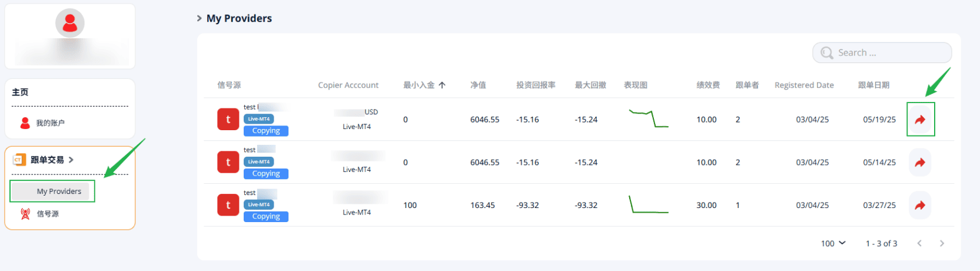Select My Providers in sidebar menu
The width and height of the screenshot is (980, 271).
[59, 191]
